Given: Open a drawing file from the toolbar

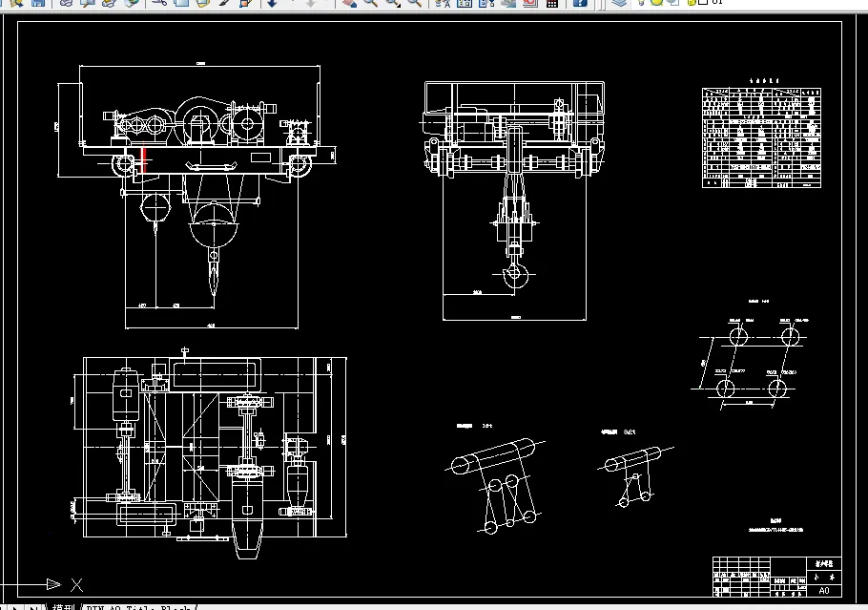Looking at the screenshot, I should click(17, 3).
